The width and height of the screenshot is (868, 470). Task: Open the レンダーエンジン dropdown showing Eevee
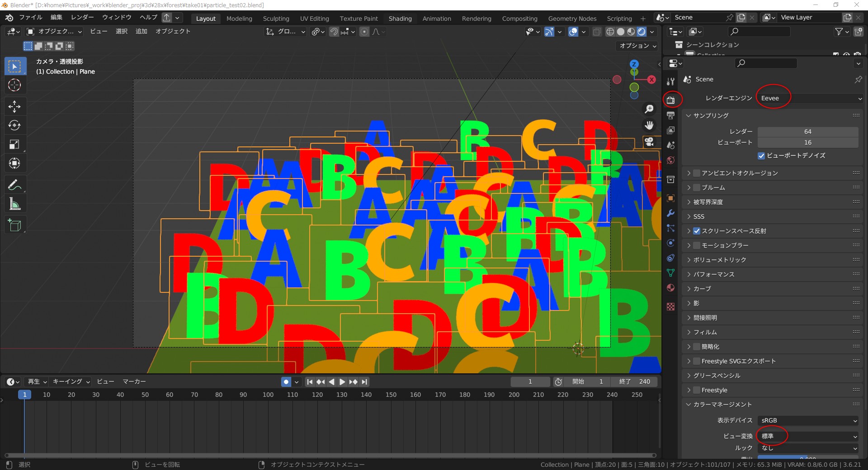(x=809, y=98)
